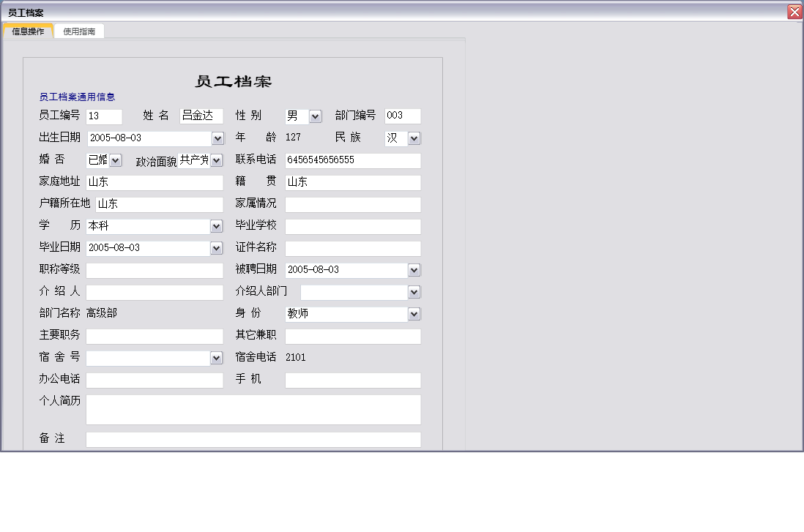
Task: Open the 毕业日期 graduation date dropdown
Action: click(x=217, y=247)
